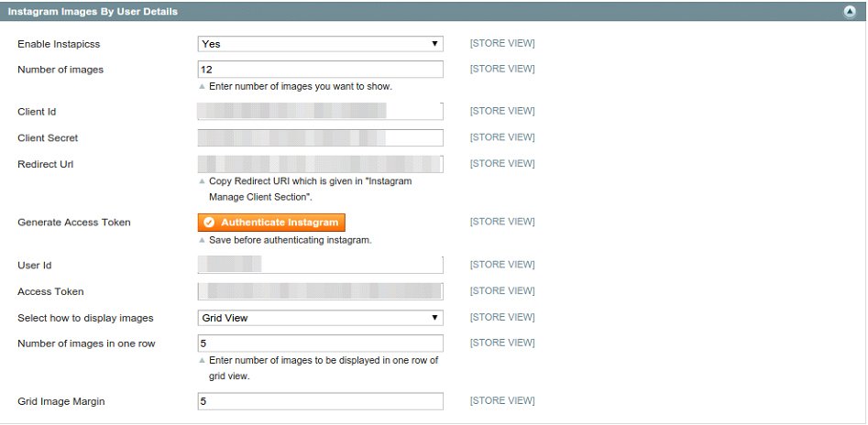Click the Generate Access Token label
This screenshot has height=425, width=868.
(x=74, y=223)
